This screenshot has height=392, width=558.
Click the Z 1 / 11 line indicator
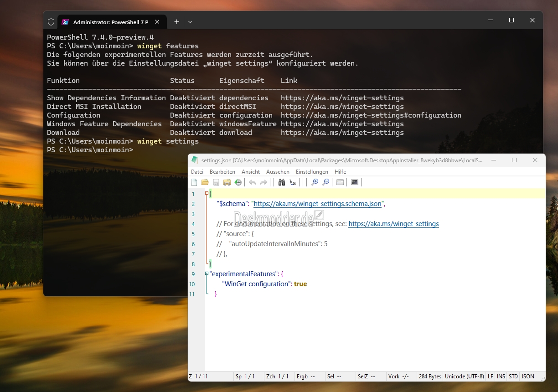pos(198,377)
